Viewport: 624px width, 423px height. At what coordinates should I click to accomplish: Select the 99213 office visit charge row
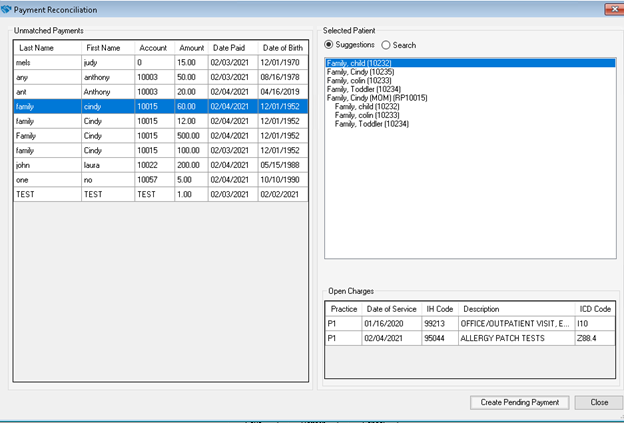[x=470, y=324]
